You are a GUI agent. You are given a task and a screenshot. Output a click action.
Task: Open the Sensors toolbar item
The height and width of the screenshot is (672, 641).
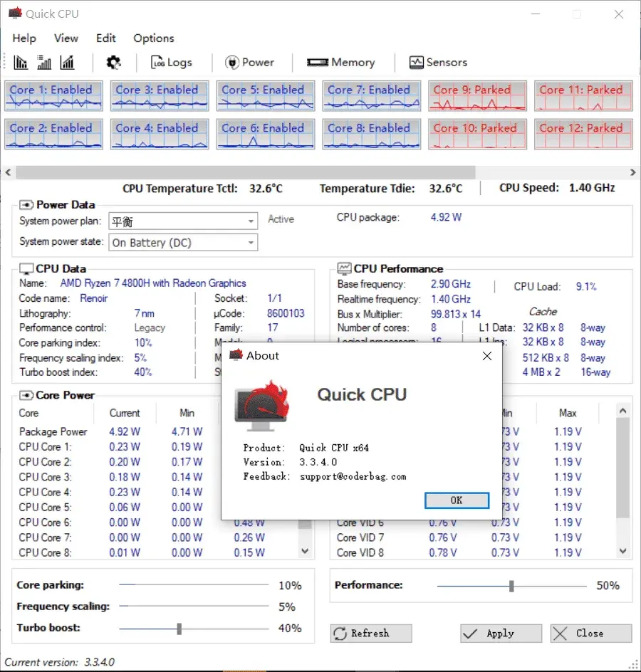coord(438,63)
